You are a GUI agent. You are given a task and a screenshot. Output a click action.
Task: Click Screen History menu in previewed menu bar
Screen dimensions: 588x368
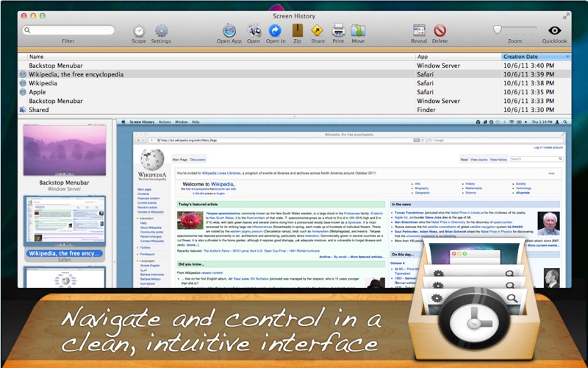click(x=142, y=122)
